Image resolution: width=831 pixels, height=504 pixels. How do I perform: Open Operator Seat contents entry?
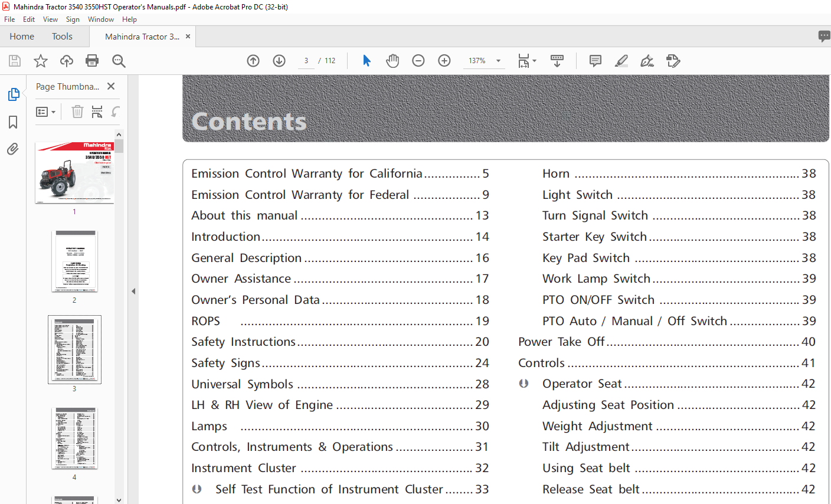(679, 384)
